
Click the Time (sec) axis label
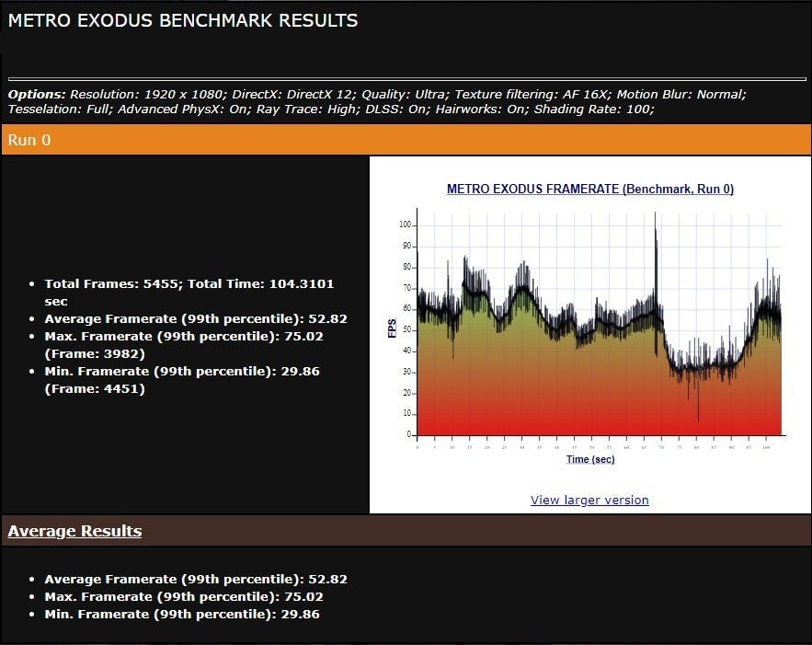coord(589,459)
